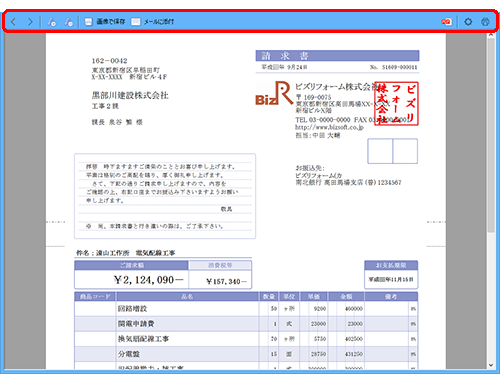Go to the previous page arrow
The image size is (500, 374).
click(13, 22)
